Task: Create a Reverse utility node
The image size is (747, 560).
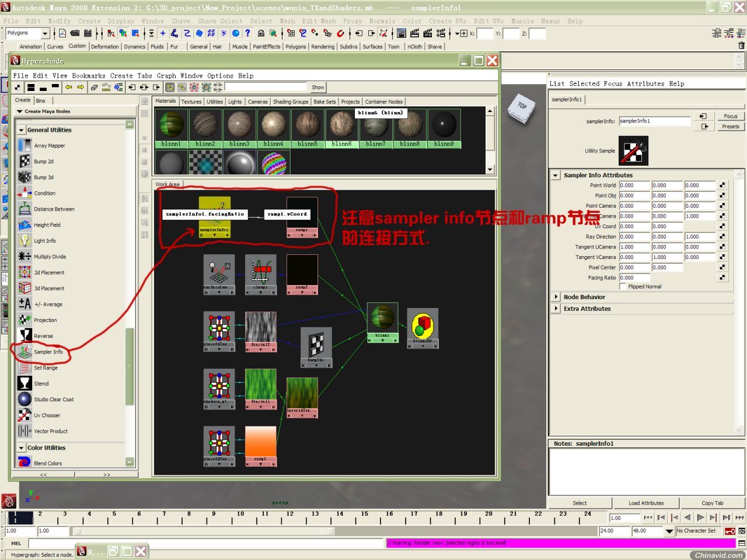Action: pyautogui.click(x=36, y=336)
